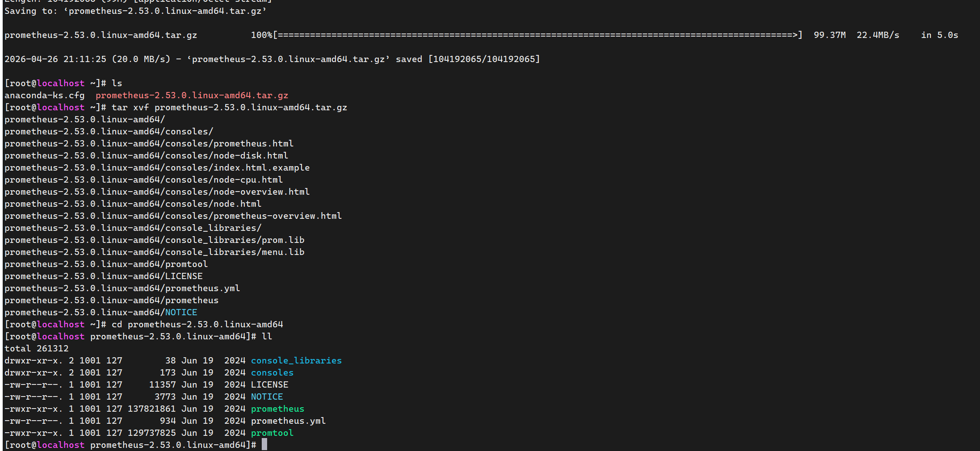This screenshot has width=980, height=451.
Task: Select the red prometheus tar.gz file name in ls output
Action: click(192, 96)
